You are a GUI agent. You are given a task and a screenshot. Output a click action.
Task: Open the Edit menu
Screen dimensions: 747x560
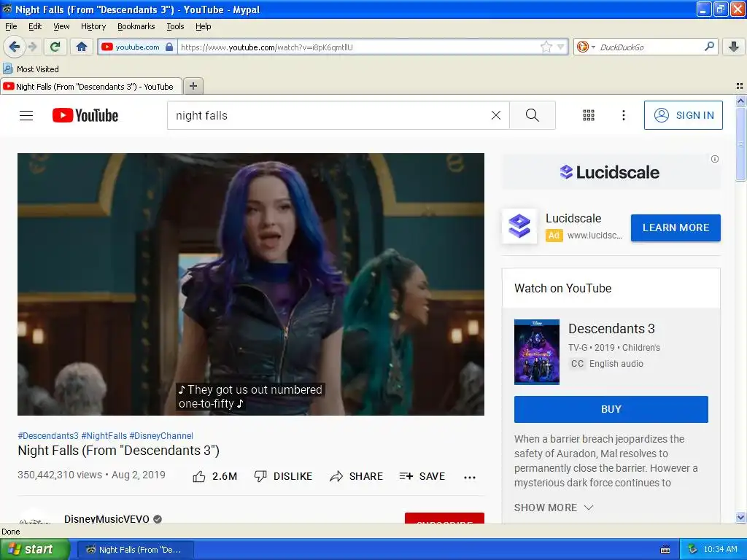click(35, 26)
